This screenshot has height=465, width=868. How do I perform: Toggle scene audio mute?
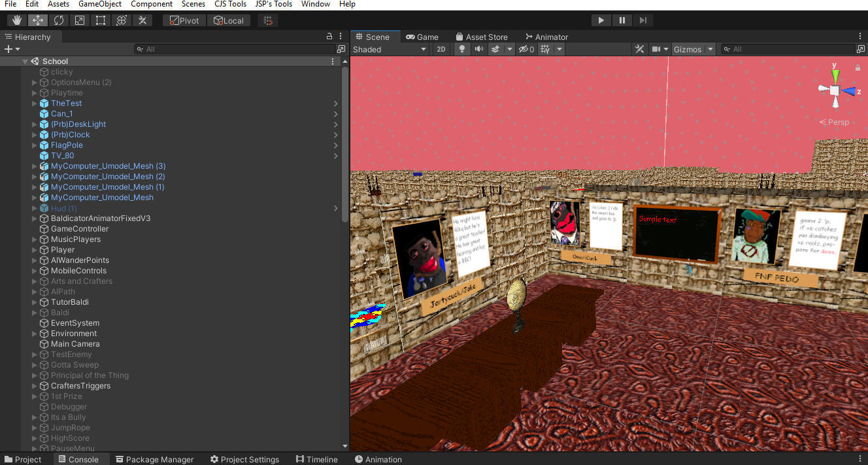click(479, 49)
